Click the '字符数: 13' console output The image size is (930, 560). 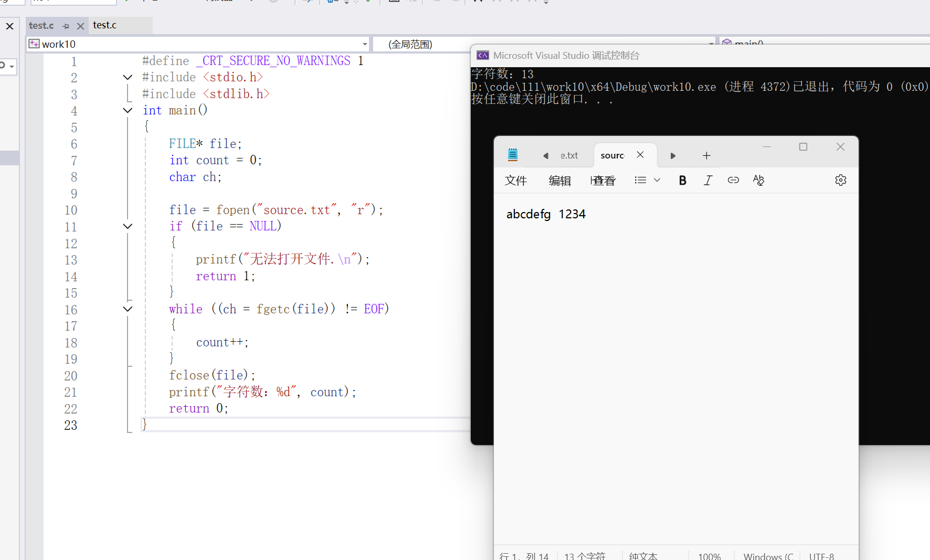[x=502, y=74]
